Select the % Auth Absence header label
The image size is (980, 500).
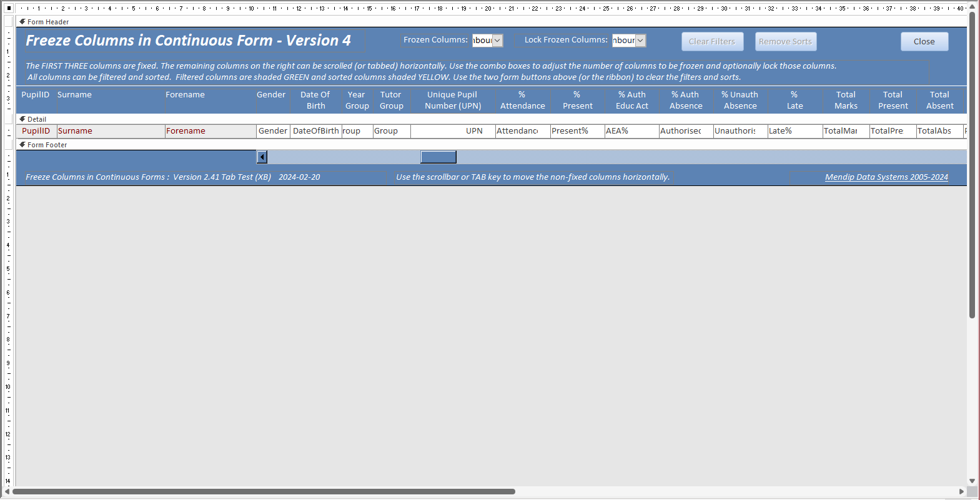pos(686,100)
